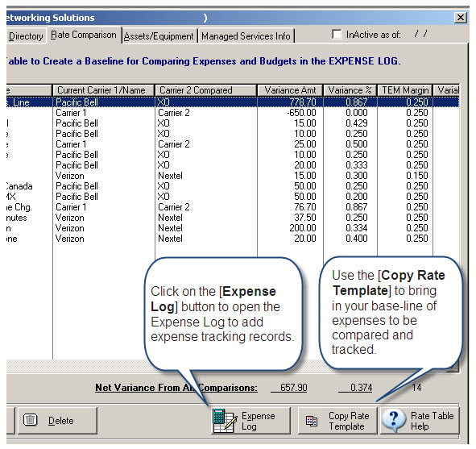Select the Rate Comparison tab

pyautogui.click(x=84, y=35)
